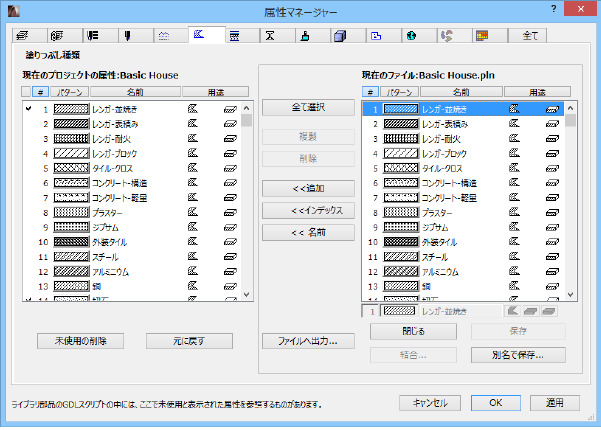Click 未使用の削除 button
This screenshot has width=601, height=430.
[x=80, y=341]
